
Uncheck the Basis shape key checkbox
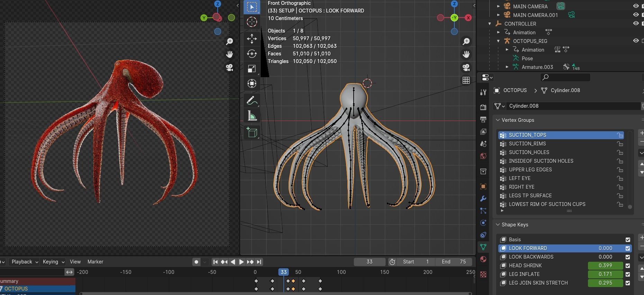click(x=628, y=240)
